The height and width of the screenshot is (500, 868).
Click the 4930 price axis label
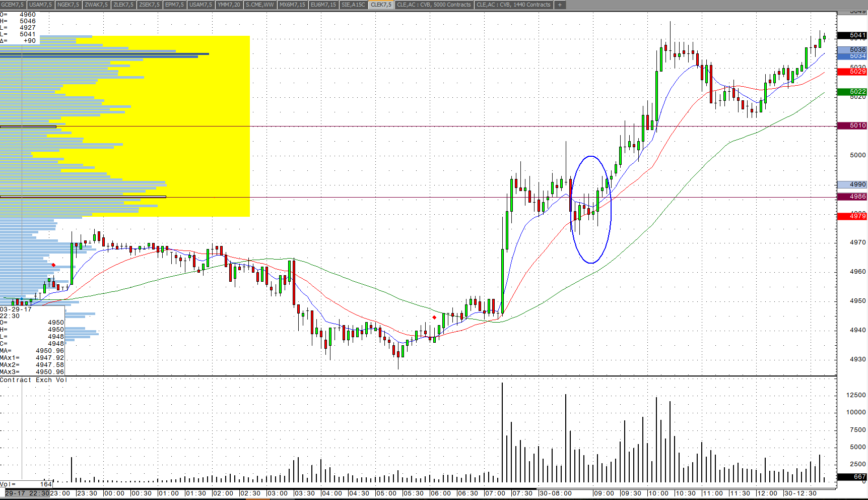(x=858, y=359)
